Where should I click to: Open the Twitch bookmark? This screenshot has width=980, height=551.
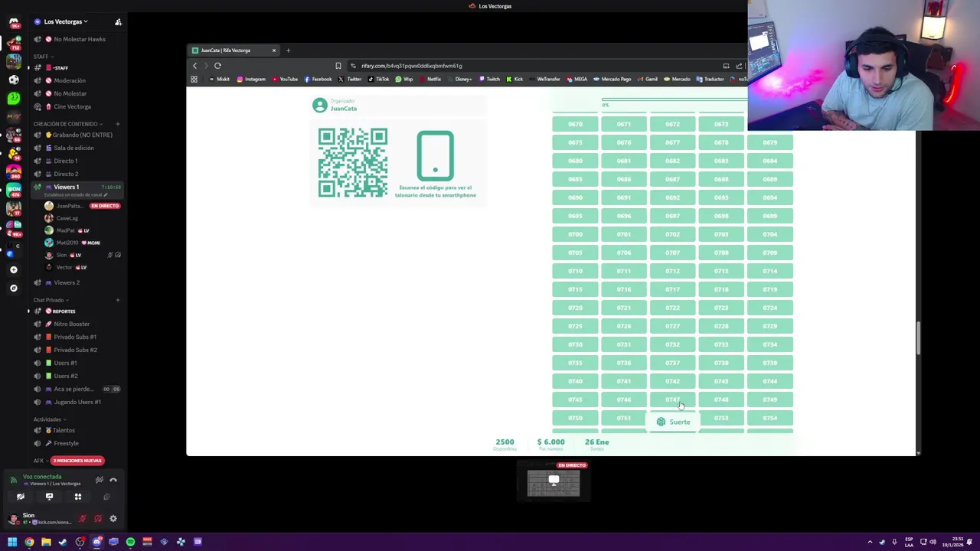pos(489,79)
